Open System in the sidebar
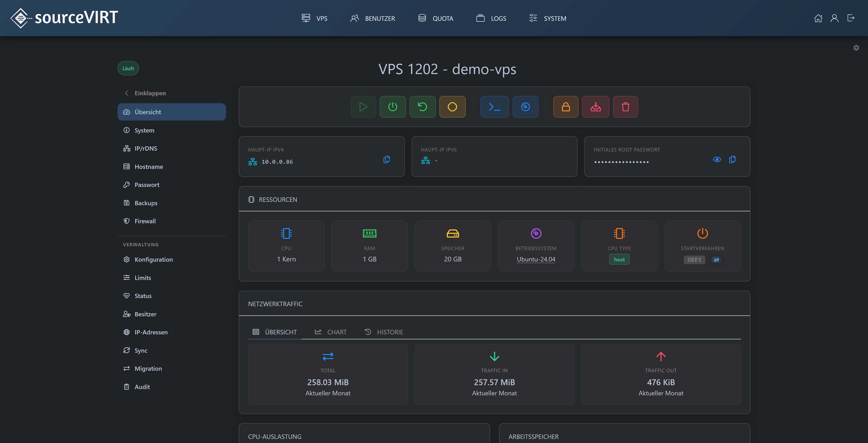The width and height of the screenshot is (868, 443). [172, 130]
